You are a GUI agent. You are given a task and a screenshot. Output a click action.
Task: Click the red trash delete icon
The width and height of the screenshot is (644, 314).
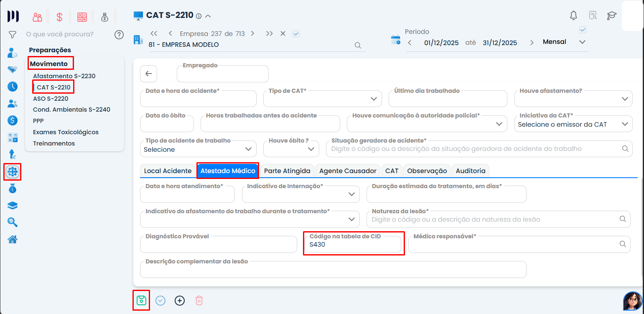pyautogui.click(x=199, y=301)
